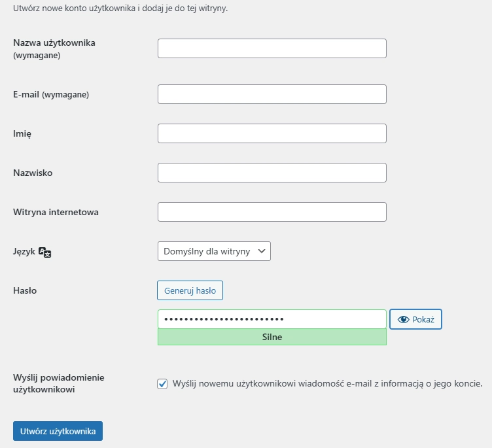Viewport: 492px width, 448px height.
Task: Select the Imię text field
Action: tap(272, 133)
